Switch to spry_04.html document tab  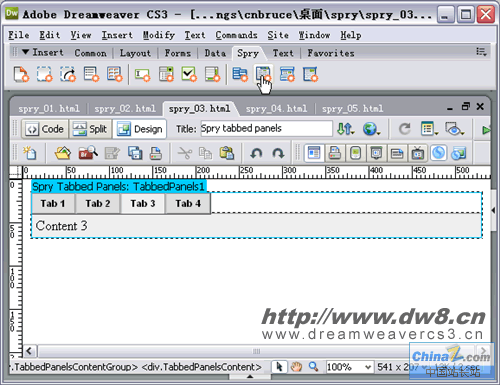click(276, 109)
